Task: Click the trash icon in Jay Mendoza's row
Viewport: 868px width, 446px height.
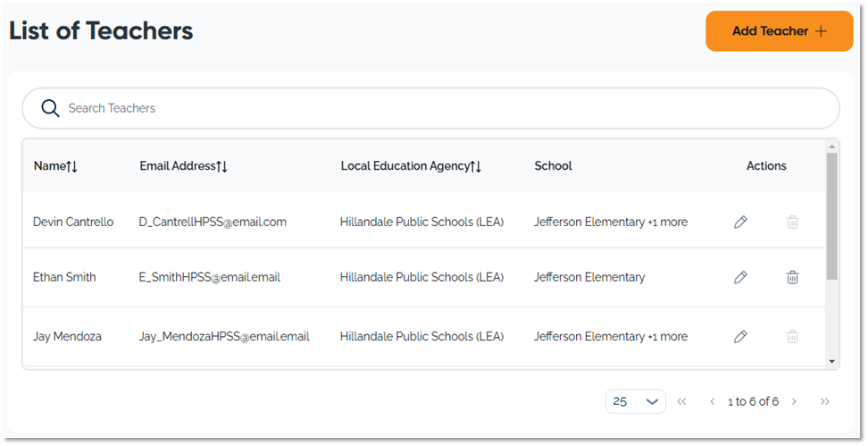Action: (792, 336)
